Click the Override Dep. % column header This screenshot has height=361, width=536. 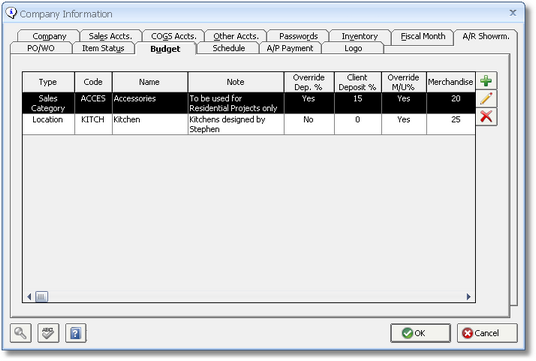309,82
